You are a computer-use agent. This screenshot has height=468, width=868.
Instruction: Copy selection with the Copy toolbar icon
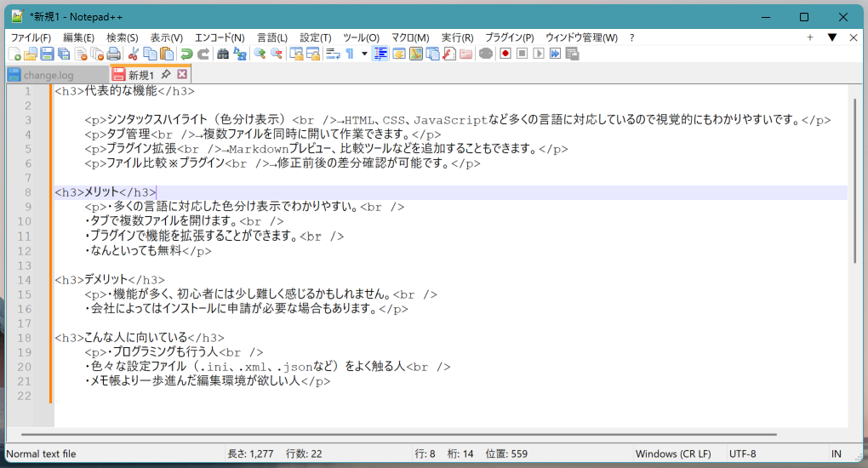[x=150, y=54]
